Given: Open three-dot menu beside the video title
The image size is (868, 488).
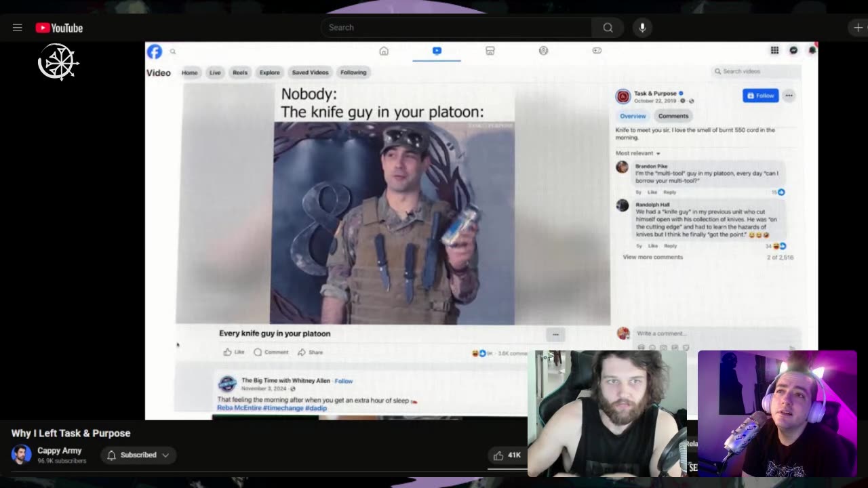Looking at the screenshot, I should pyautogui.click(x=555, y=334).
